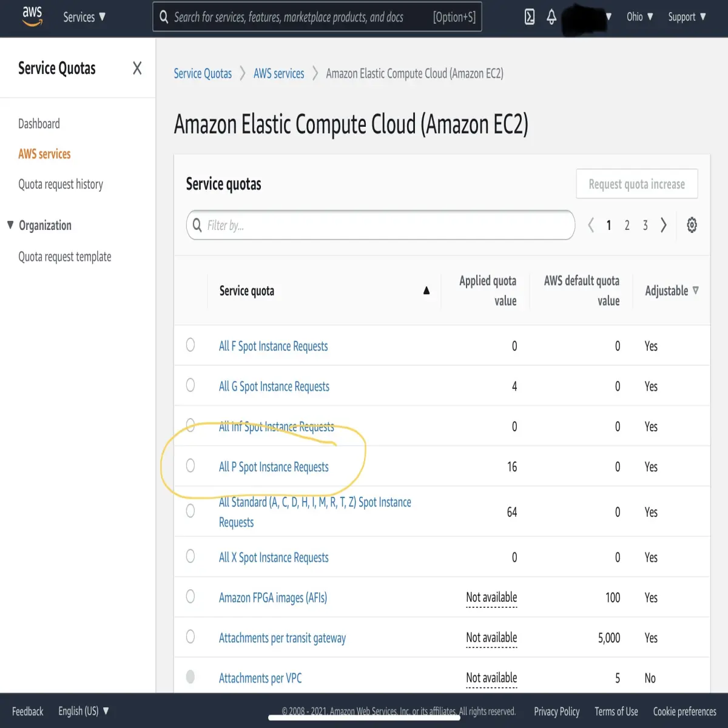Image resolution: width=728 pixels, height=728 pixels.
Task: Open the Services dropdown menu
Action: pos(84,17)
